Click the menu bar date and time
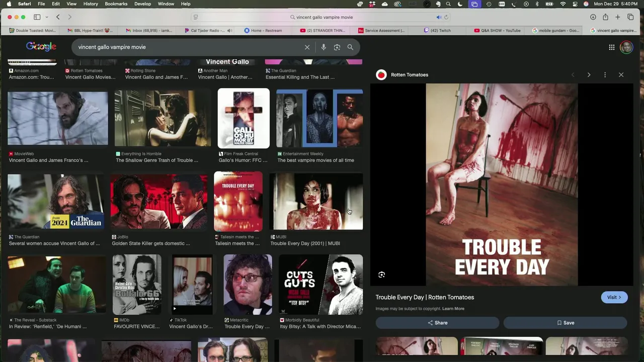The width and height of the screenshot is (644, 362). [616, 4]
